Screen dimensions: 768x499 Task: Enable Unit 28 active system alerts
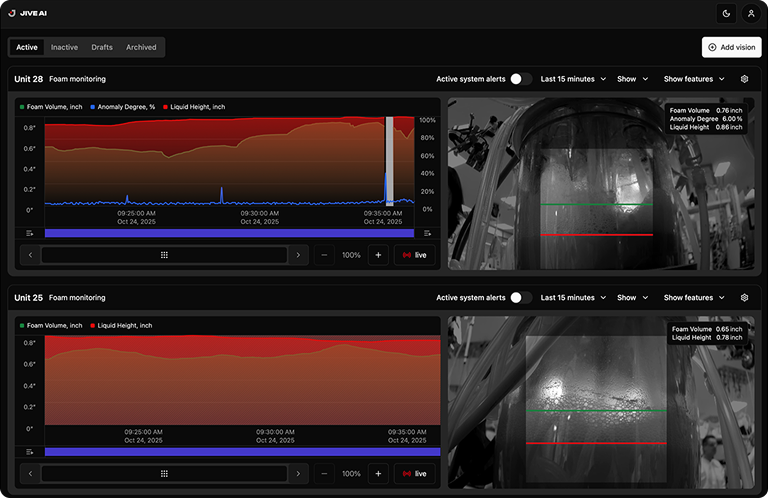(x=520, y=79)
